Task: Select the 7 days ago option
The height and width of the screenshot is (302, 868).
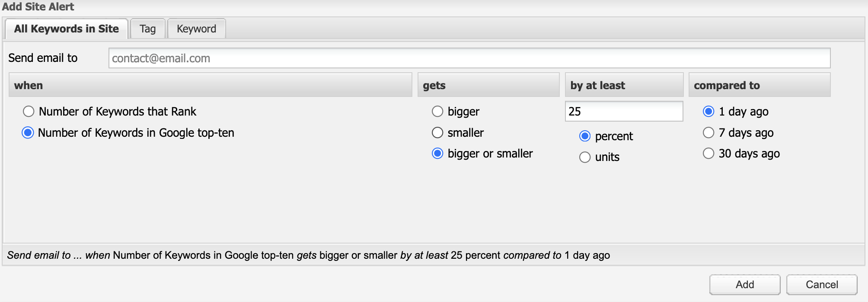Action: click(708, 133)
